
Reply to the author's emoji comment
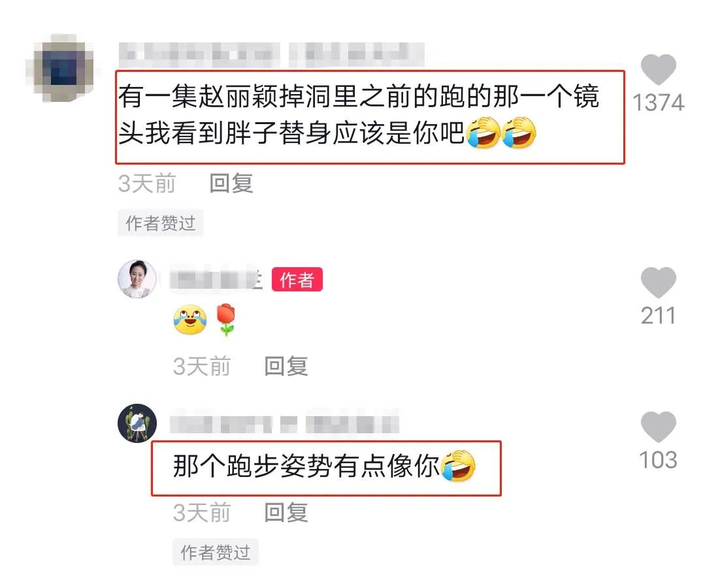pyautogui.click(x=286, y=366)
